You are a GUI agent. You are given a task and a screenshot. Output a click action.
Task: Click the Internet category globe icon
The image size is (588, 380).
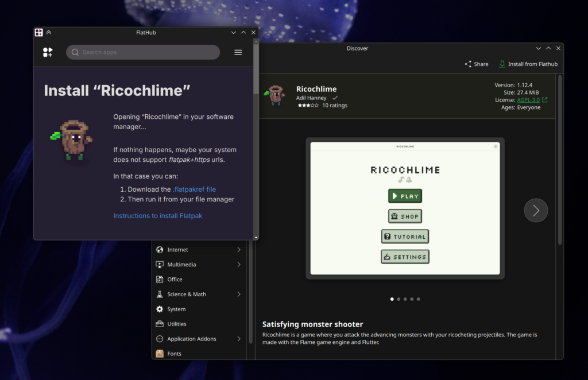(160, 250)
